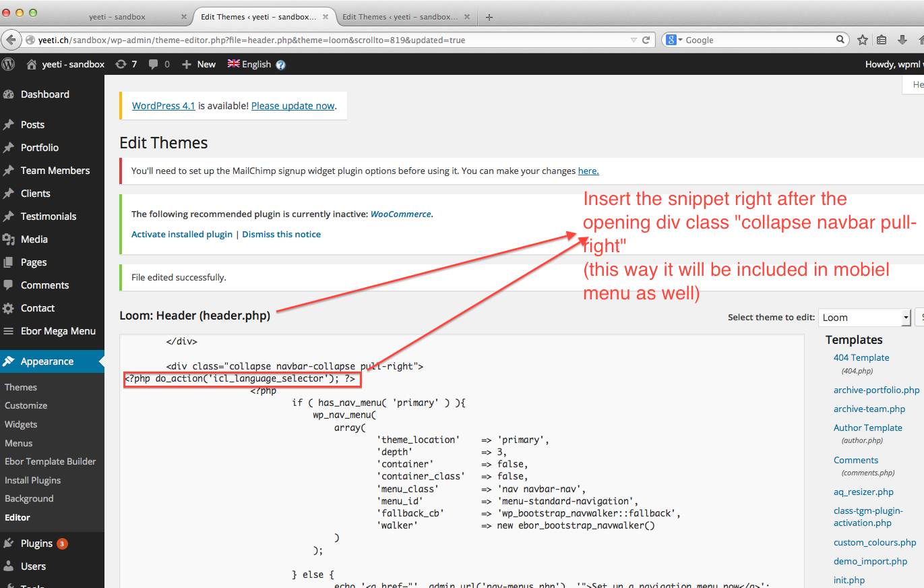Open archive-portfolio.php template file

click(x=876, y=390)
